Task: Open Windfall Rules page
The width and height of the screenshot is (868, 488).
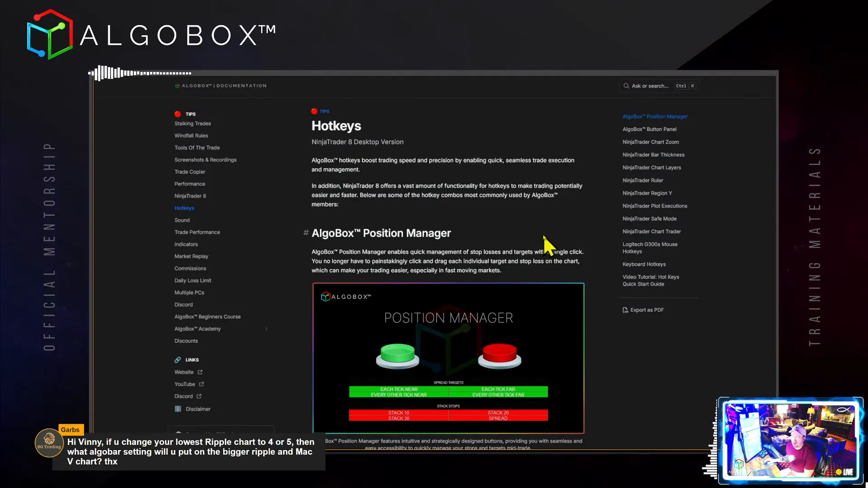Action: [x=191, y=136]
